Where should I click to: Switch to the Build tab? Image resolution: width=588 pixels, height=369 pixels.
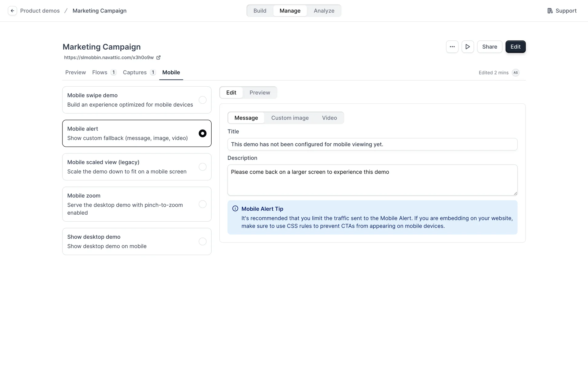260,11
